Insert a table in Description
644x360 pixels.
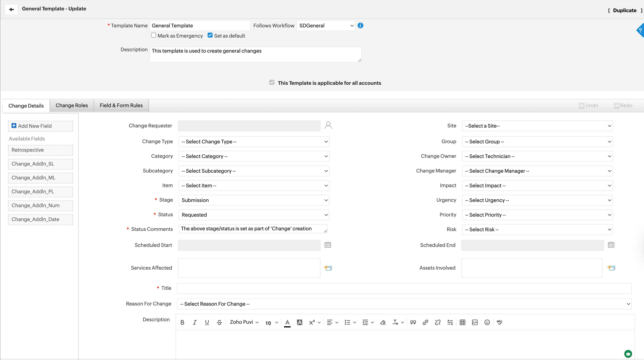point(462,322)
